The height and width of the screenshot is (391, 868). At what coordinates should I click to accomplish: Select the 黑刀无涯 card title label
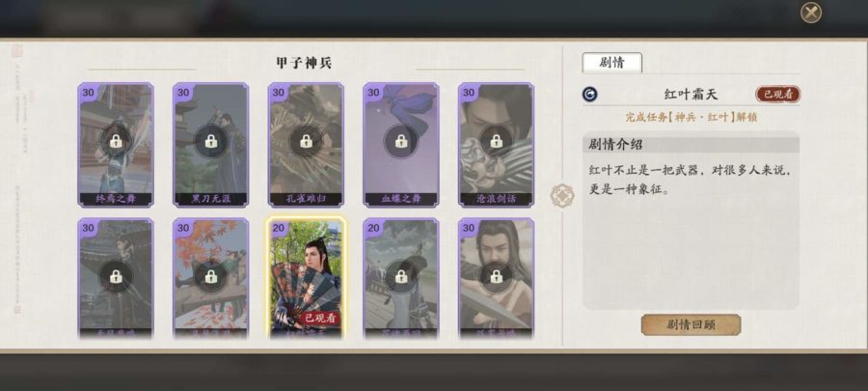pyautogui.click(x=211, y=199)
